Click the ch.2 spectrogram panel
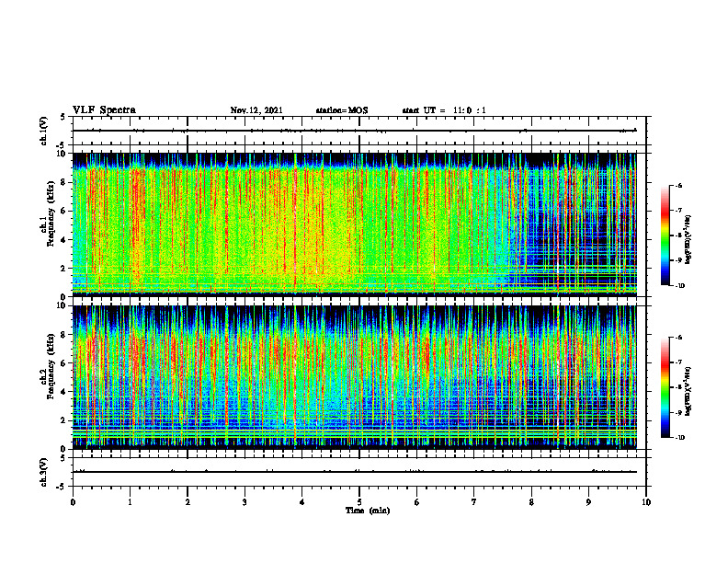This screenshot has width=728, height=563. coord(355,377)
